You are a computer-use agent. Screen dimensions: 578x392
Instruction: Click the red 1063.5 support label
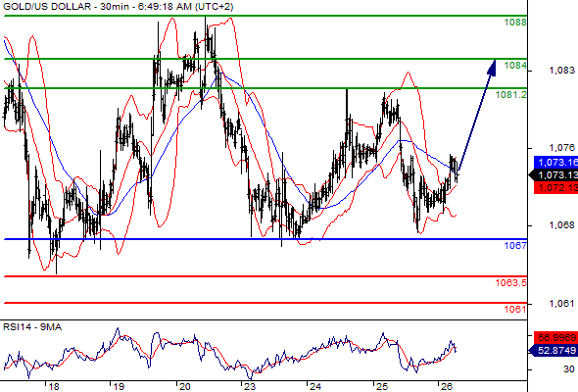tap(511, 283)
